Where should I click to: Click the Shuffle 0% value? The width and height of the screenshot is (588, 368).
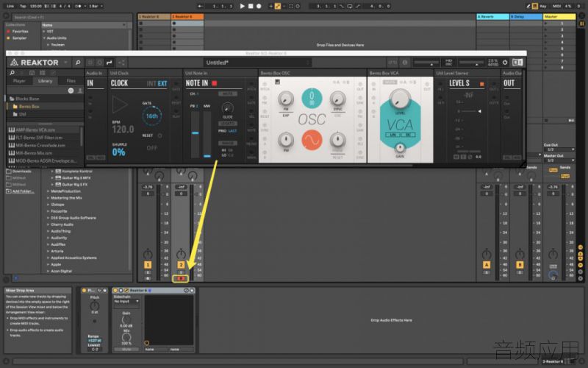(x=118, y=152)
